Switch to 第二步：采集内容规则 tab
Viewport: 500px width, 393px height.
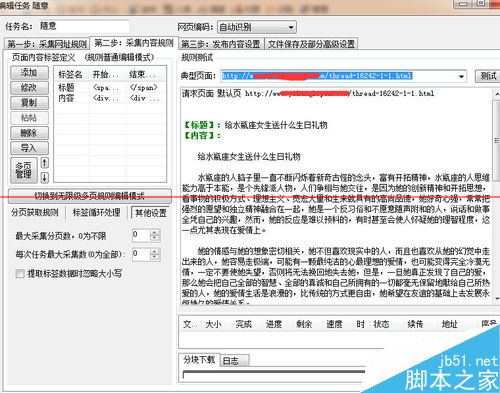[133, 43]
